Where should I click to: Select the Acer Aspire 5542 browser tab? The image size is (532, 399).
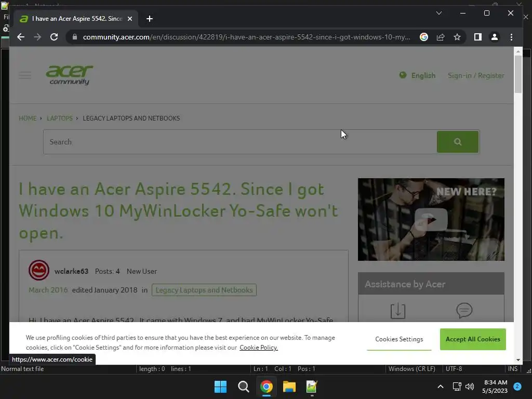(76, 19)
